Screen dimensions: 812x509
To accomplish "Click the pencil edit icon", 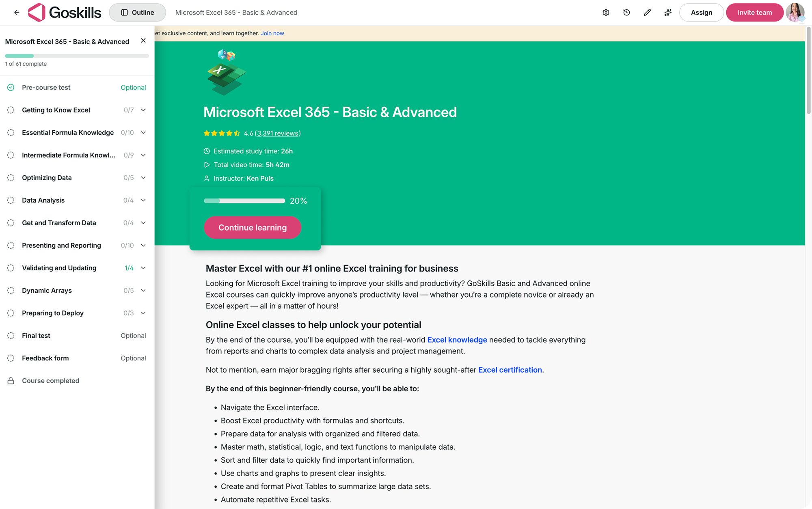I will (647, 13).
